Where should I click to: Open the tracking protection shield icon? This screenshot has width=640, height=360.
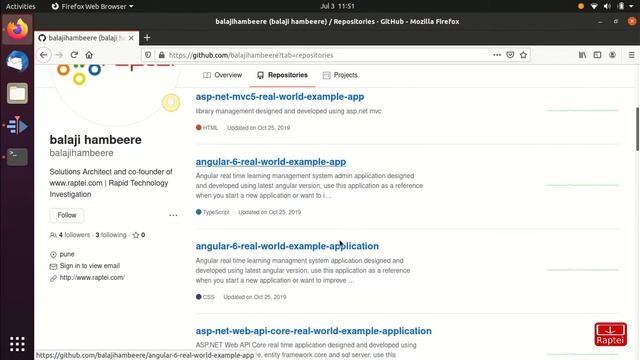coord(148,55)
